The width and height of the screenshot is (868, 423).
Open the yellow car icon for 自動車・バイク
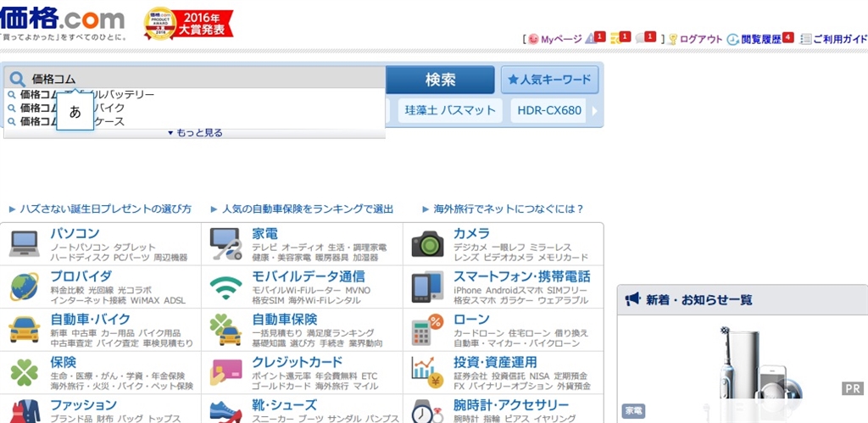pyautogui.click(x=25, y=330)
